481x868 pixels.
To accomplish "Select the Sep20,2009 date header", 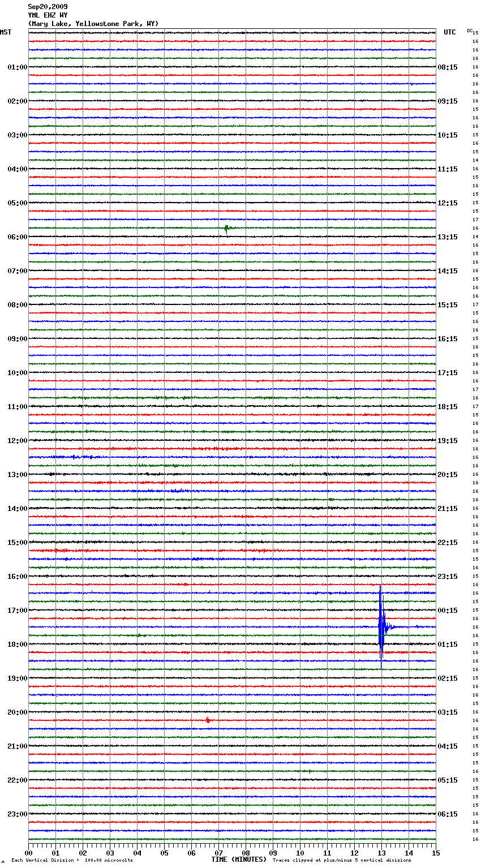I will [x=48, y=7].
